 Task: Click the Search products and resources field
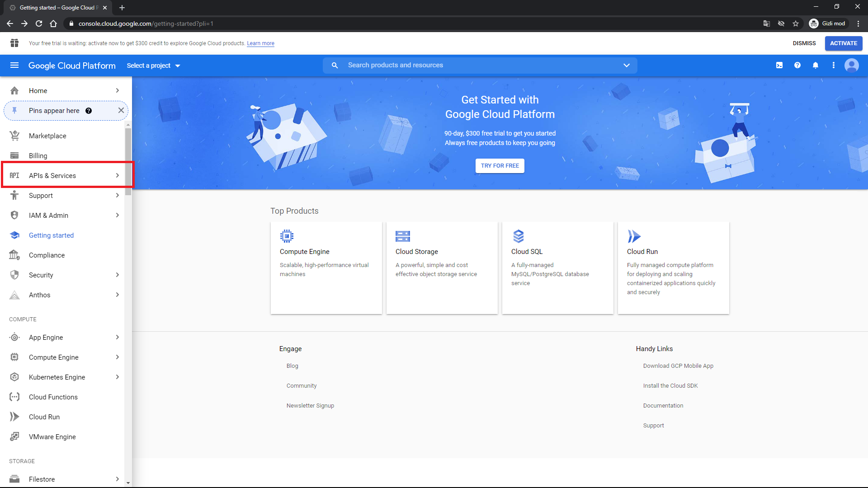click(480, 66)
